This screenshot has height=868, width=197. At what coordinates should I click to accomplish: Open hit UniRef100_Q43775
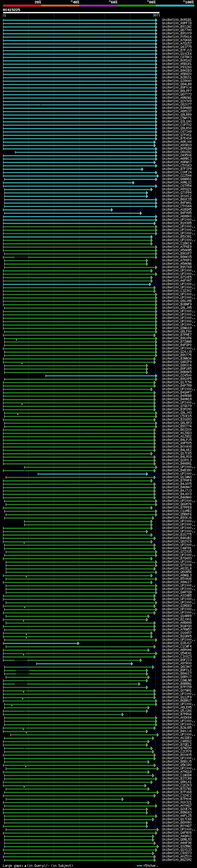coord(176,47)
